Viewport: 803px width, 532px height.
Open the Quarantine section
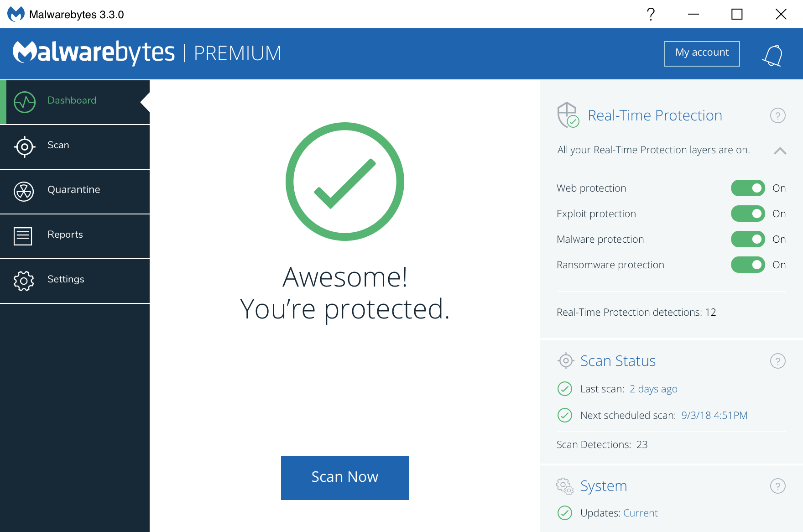75,192
